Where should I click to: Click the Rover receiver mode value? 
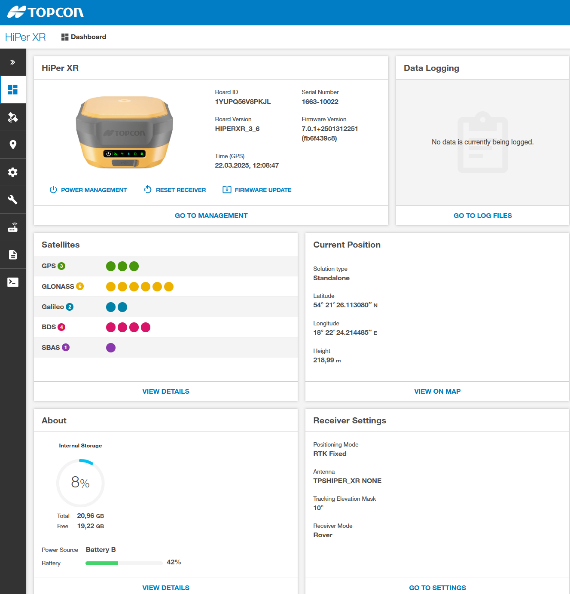[x=323, y=535]
